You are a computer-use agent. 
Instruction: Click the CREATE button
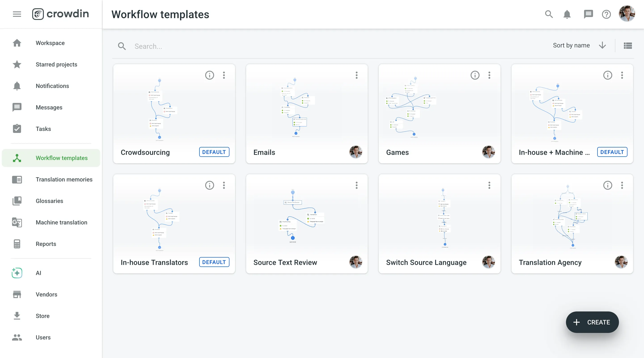coord(592,322)
